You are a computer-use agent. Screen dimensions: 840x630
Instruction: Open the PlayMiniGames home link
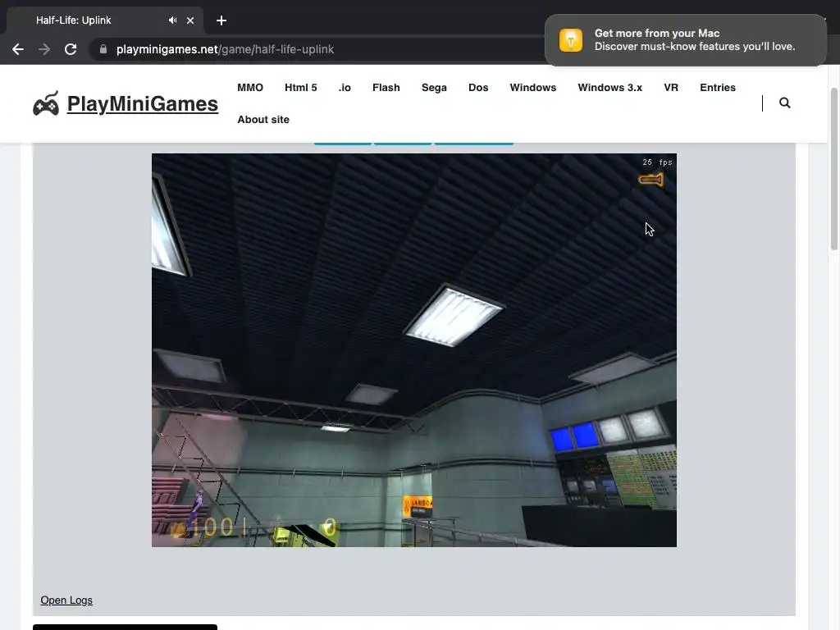pos(143,103)
